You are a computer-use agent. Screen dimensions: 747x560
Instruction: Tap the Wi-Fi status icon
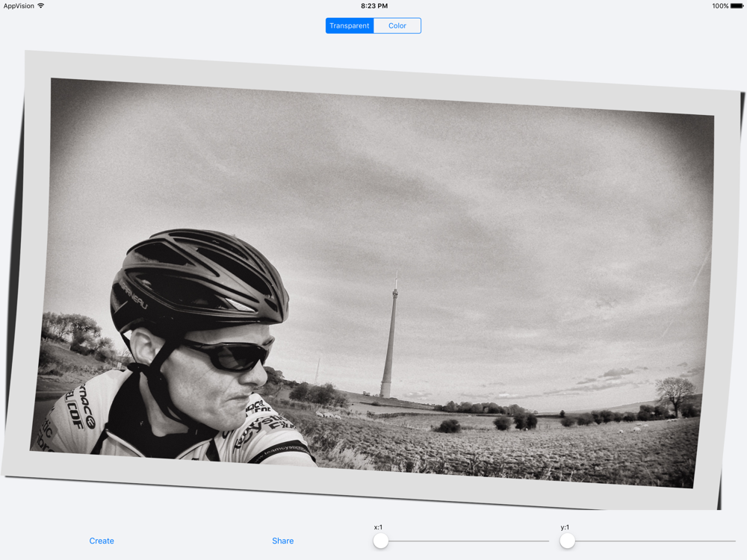point(41,6)
